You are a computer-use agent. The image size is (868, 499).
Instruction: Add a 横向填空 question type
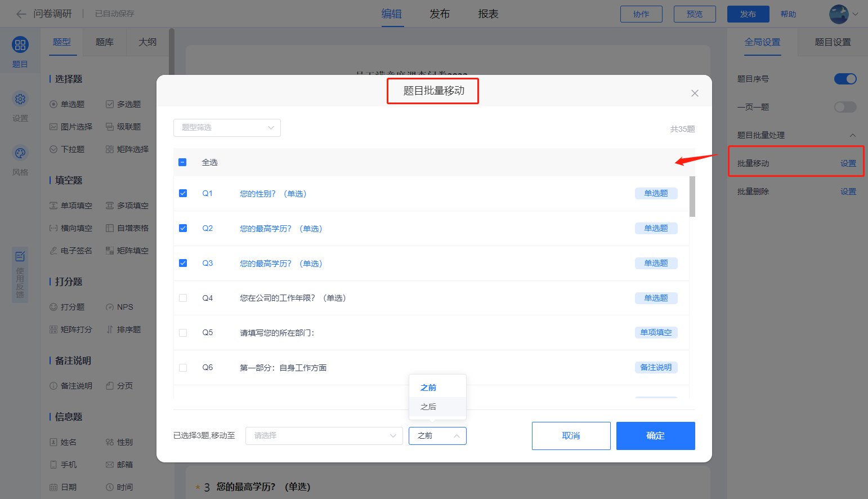coord(71,228)
